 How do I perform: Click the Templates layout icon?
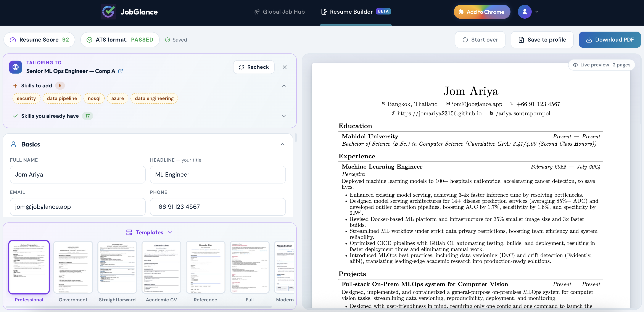pyautogui.click(x=129, y=233)
